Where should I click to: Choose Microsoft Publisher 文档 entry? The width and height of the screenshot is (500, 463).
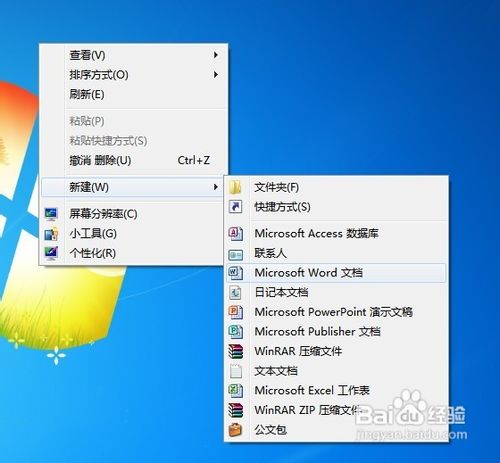click(x=336, y=331)
